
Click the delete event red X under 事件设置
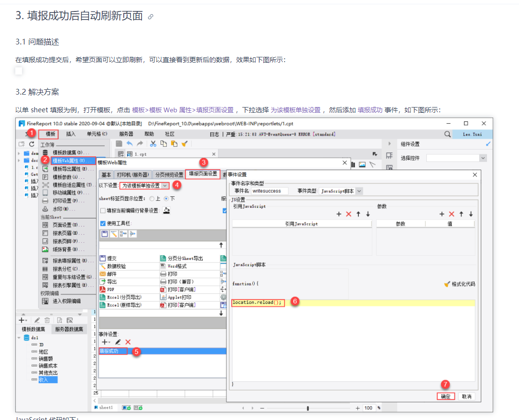[x=128, y=342]
